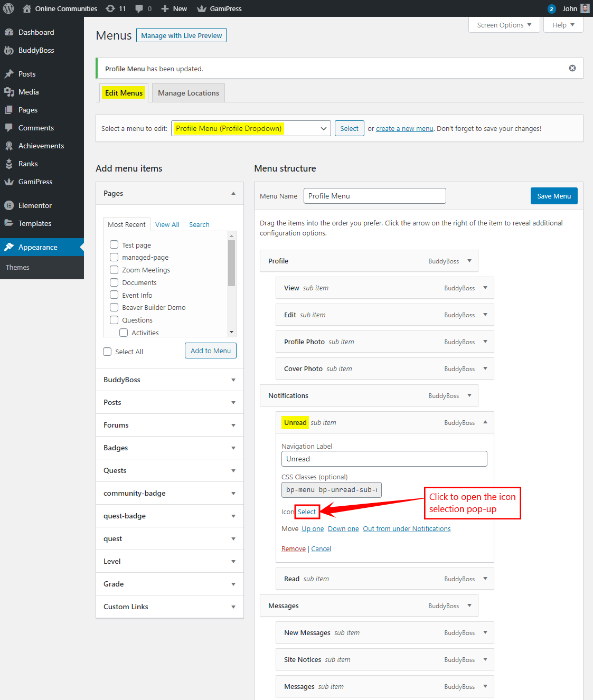Click the Navigation Label input field
This screenshot has height=700, width=593.
click(384, 459)
